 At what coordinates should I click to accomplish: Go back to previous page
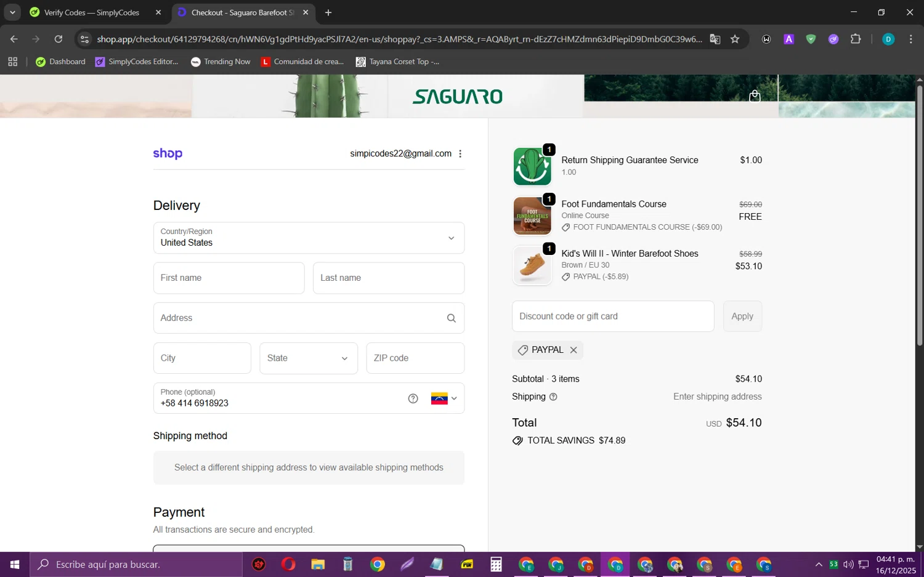[14, 39]
